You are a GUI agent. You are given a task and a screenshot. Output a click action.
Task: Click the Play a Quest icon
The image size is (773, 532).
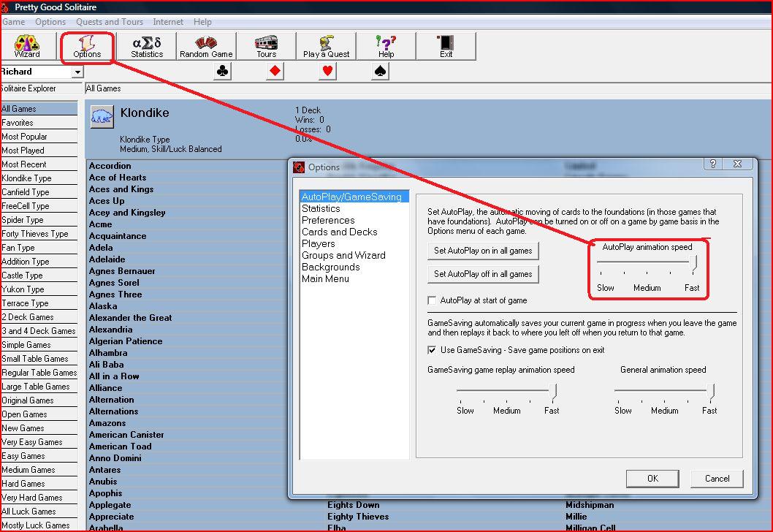pyautogui.click(x=326, y=46)
